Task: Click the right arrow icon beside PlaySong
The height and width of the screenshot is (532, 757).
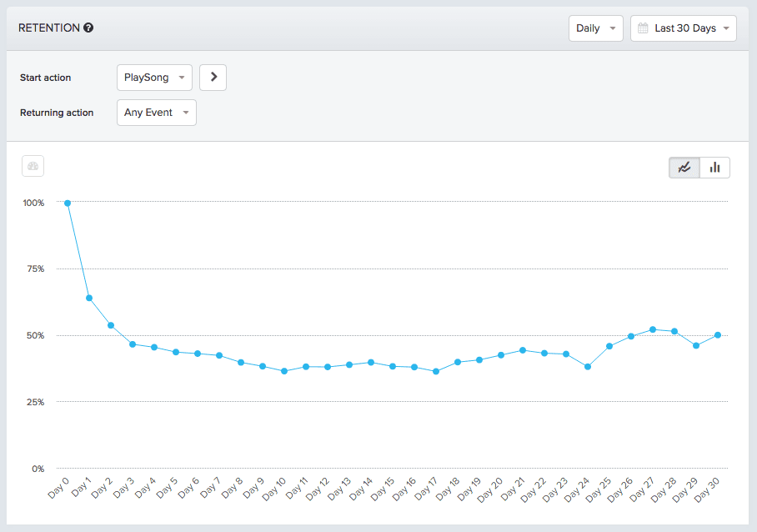Action: pyautogui.click(x=213, y=77)
